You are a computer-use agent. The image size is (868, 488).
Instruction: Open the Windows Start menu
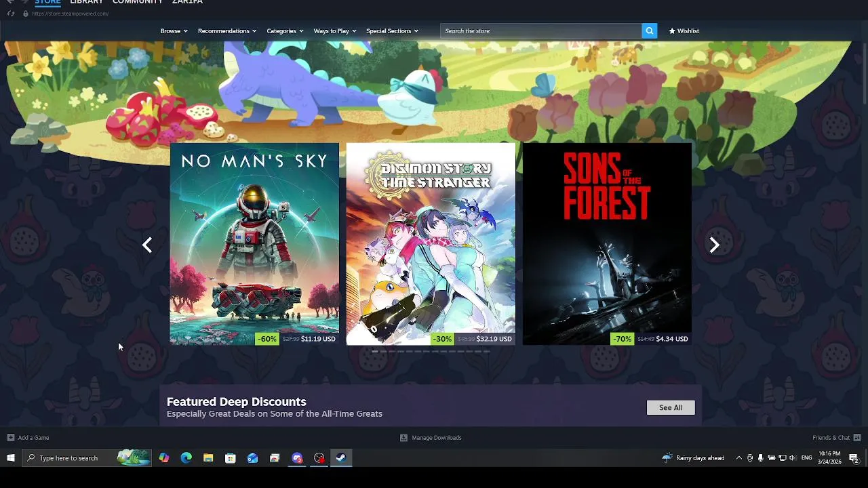coord(11,458)
